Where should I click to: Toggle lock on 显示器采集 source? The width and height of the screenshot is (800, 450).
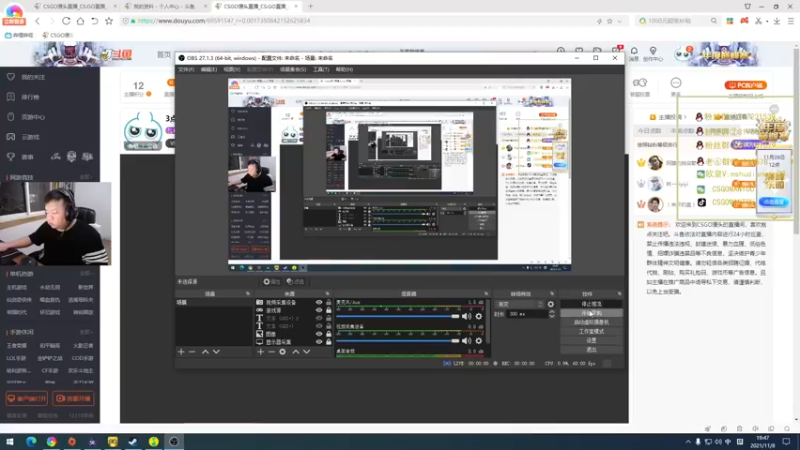click(x=329, y=342)
